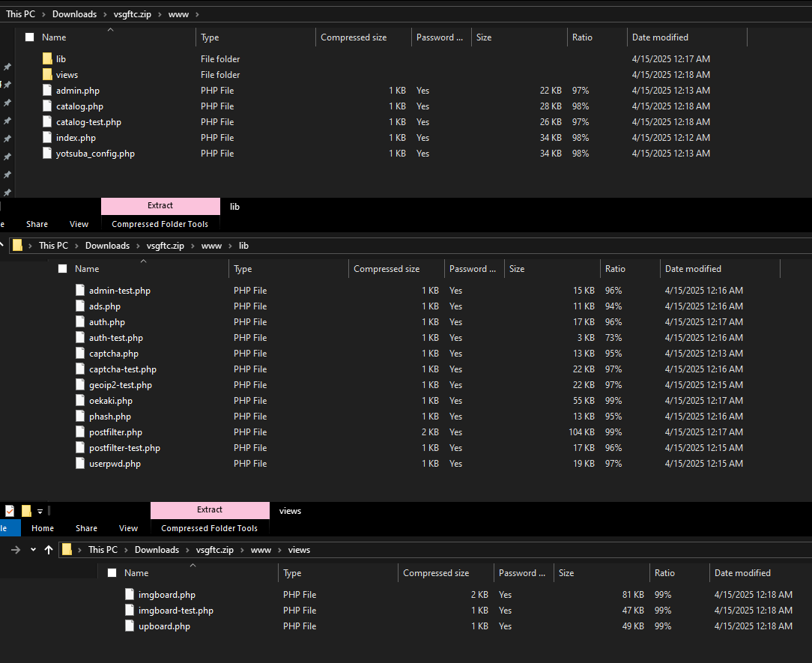Select the yotsuba_config.php file name
Viewport: 812px width, 663px height.
pos(95,154)
